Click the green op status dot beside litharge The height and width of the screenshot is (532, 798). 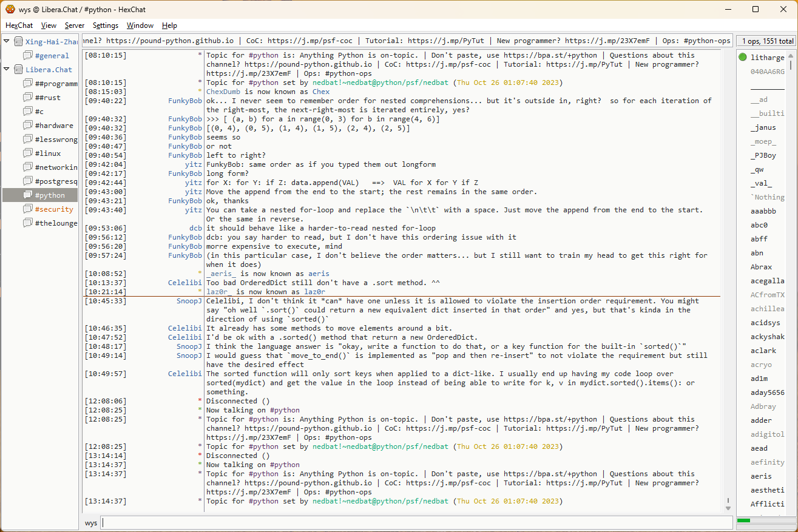[743, 58]
